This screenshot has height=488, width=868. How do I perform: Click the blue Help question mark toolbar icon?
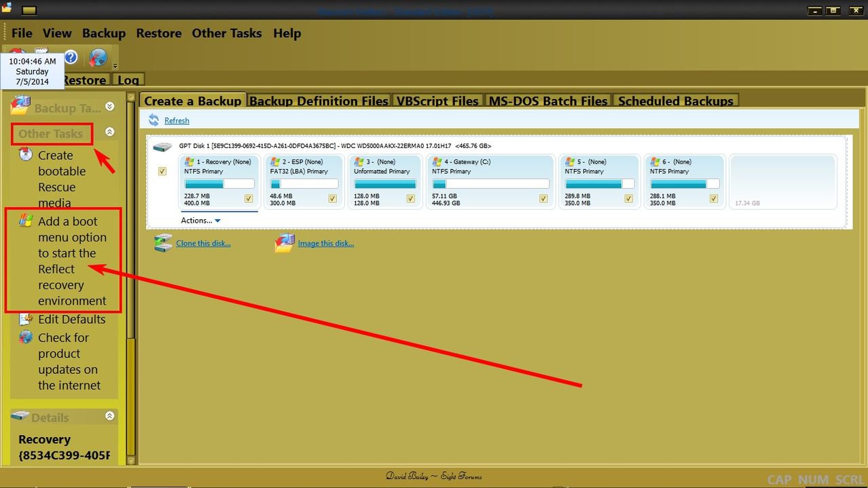click(x=71, y=57)
